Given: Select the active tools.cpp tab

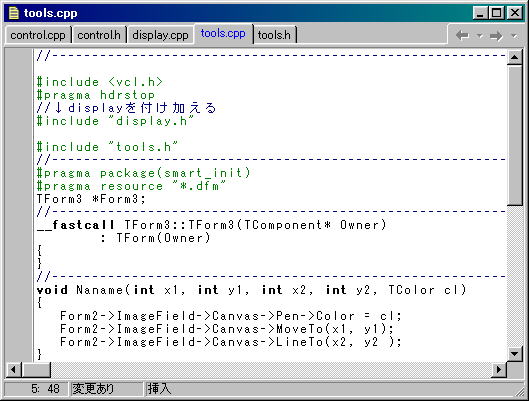Looking at the screenshot, I should click(x=223, y=34).
